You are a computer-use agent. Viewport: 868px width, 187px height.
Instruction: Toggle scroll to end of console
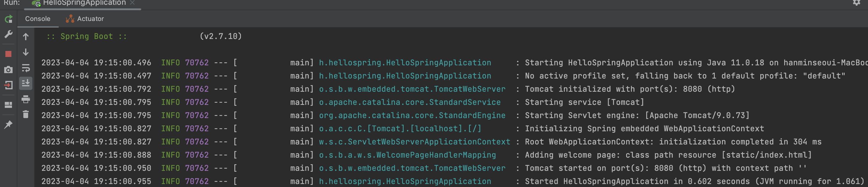26,83
